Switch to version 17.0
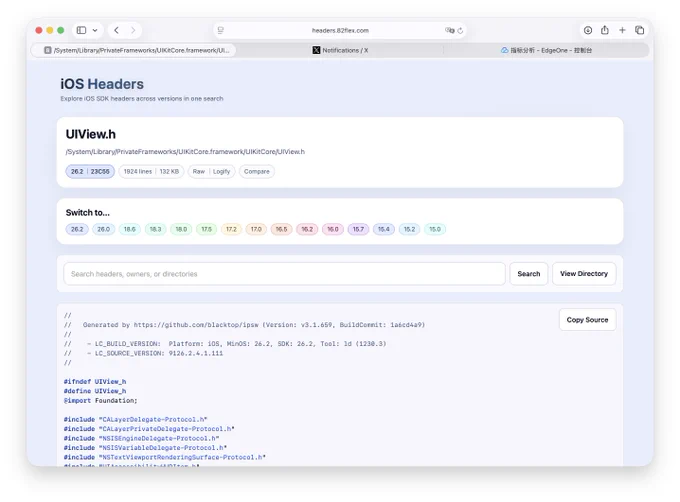Image resolution: width=680 pixels, height=502 pixels. click(x=256, y=229)
